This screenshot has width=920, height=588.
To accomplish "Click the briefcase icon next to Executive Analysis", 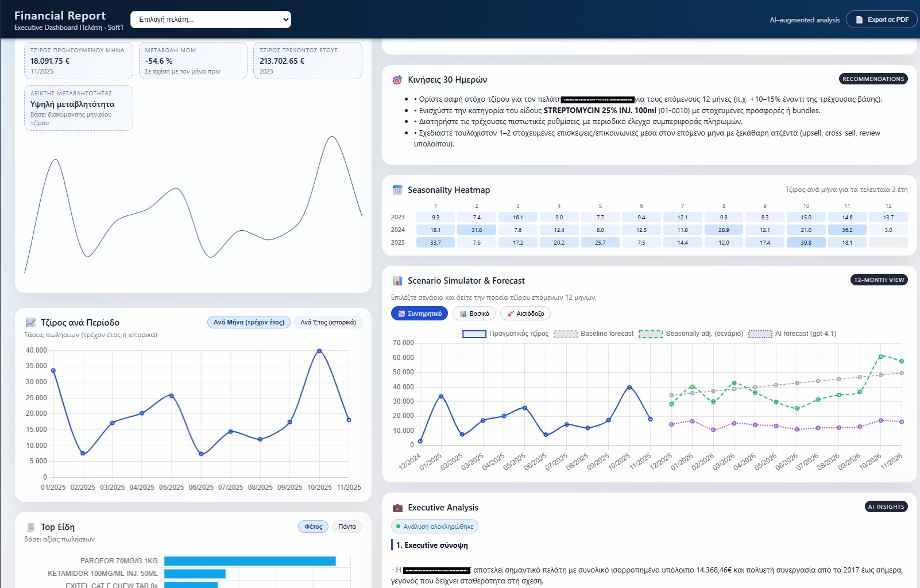I will pos(397,508).
